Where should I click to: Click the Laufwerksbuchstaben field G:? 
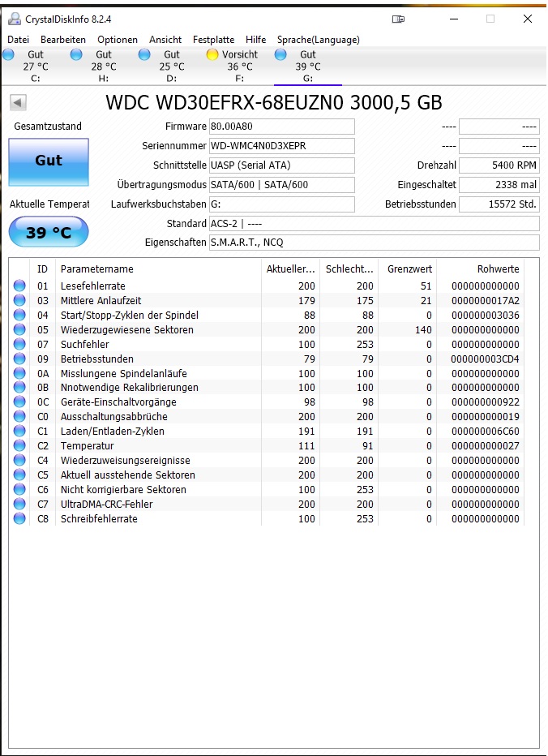[282, 204]
